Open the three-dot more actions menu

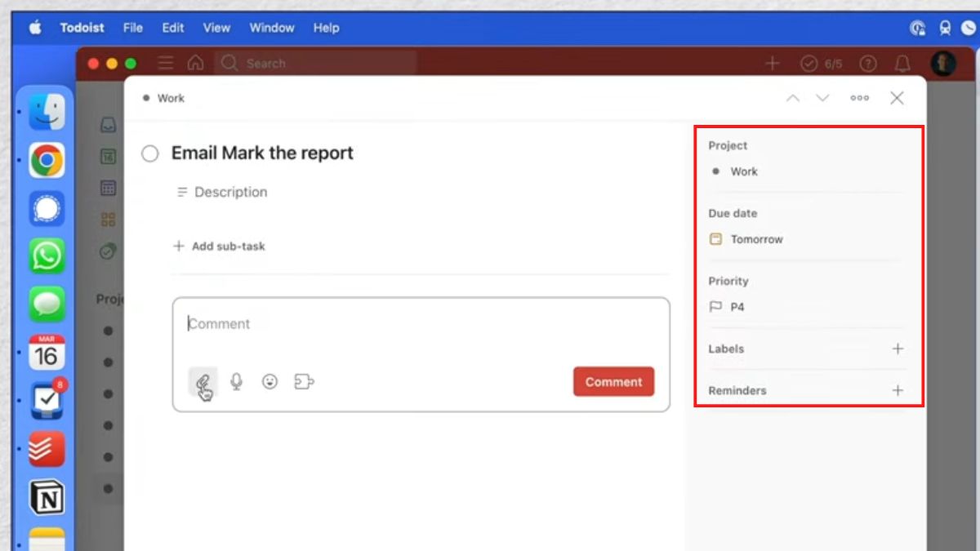point(859,98)
